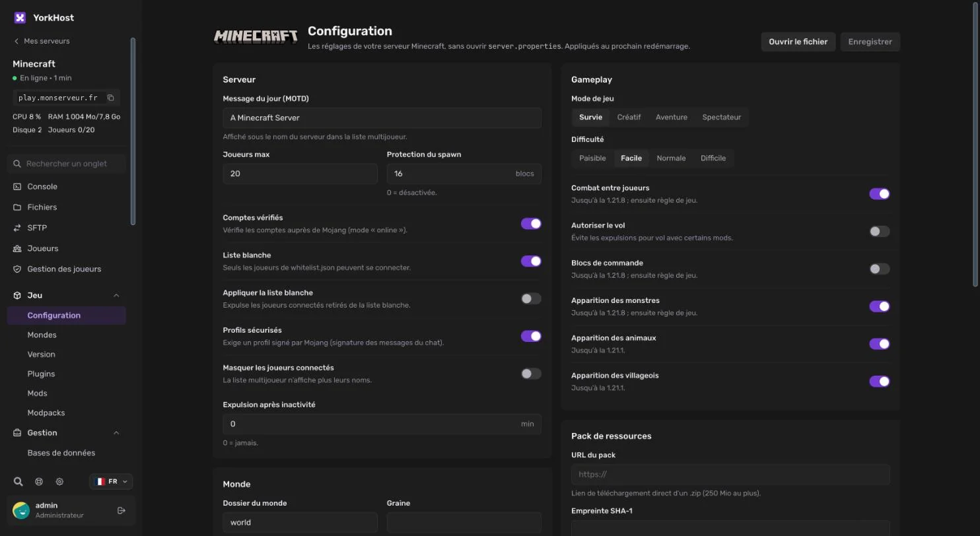Click the Message du jour (MOTD) field

[x=382, y=118]
